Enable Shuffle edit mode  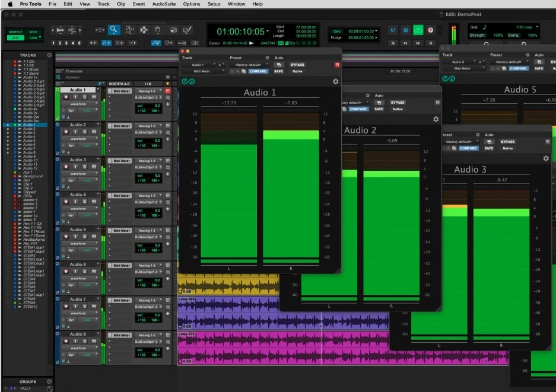pyautogui.click(x=15, y=32)
